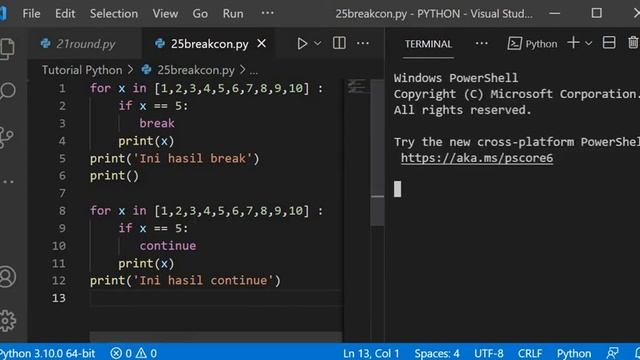
Task: Click line number 13 in gutter
Action: (x=59, y=298)
